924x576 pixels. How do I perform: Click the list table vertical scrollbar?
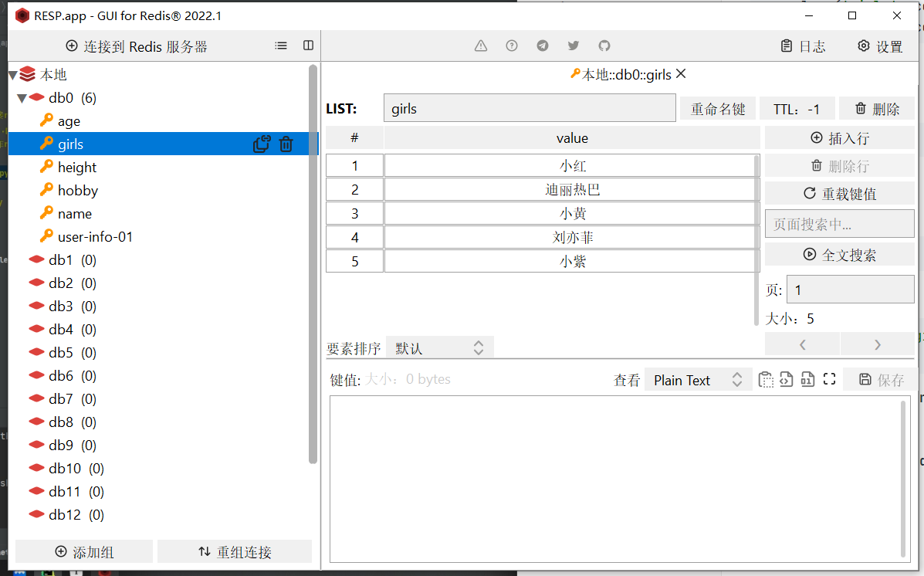point(756,240)
